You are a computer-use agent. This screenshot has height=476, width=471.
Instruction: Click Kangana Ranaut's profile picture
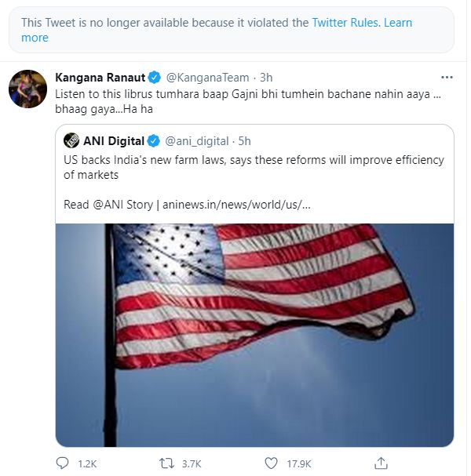coord(28,89)
